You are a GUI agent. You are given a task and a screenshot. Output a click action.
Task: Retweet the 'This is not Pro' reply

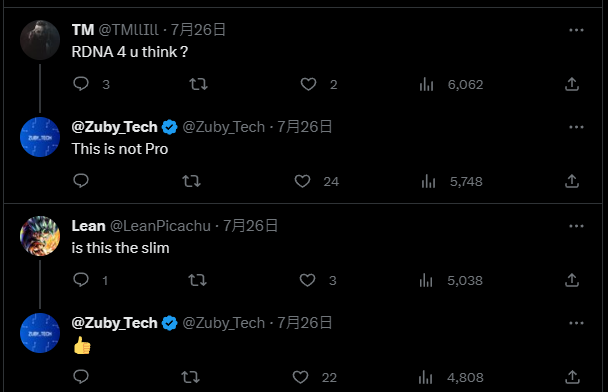tap(192, 181)
